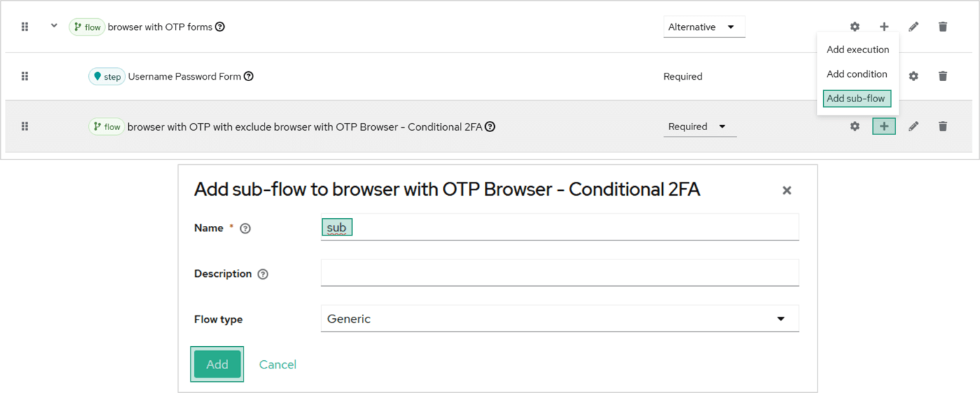Edit the browser with OTP forms flow
Viewport: 980px width, 393px height.
coord(913,27)
